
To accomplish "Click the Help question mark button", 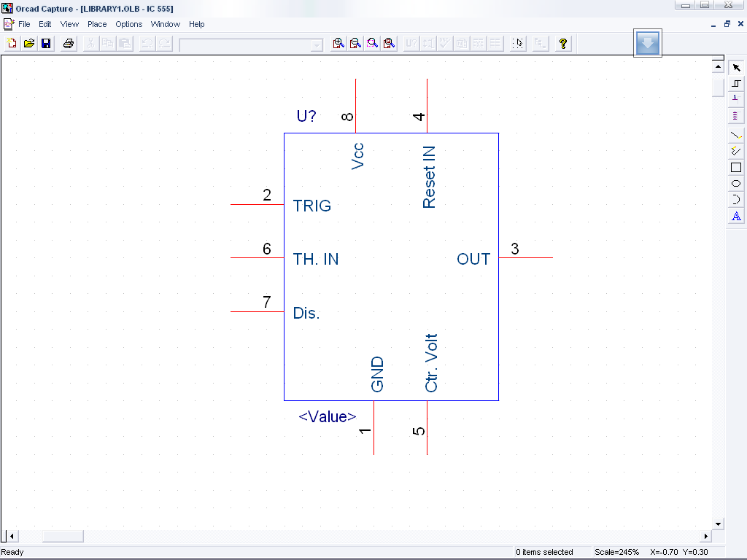I will pos(562,44).
